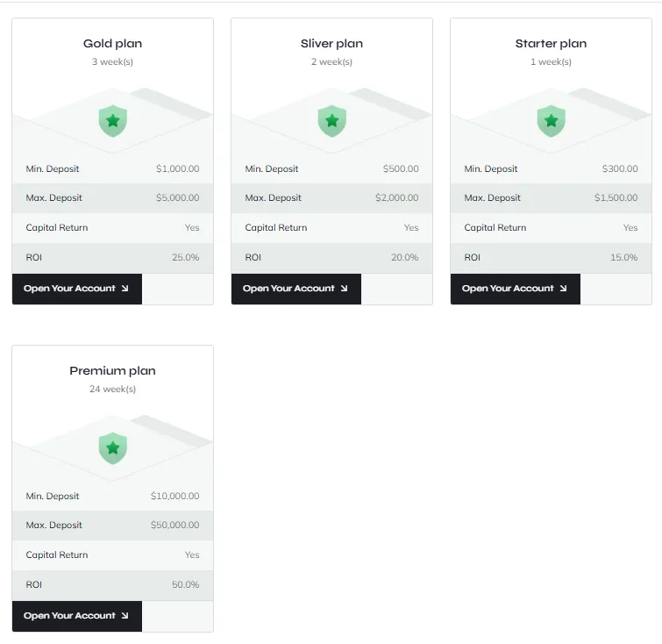Click the arrow icon on Starter plan button
The height and width of the screenshot is (644, 662).
click(x=563, y=289)
